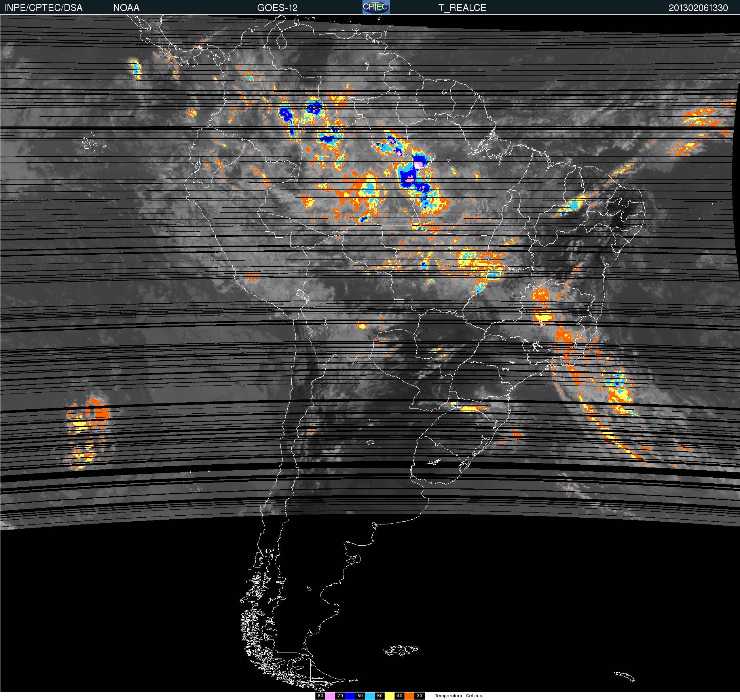This screenshot has height=700, width=740.
Task: Click the orange legend color swatch
Action: click(409, 696)
